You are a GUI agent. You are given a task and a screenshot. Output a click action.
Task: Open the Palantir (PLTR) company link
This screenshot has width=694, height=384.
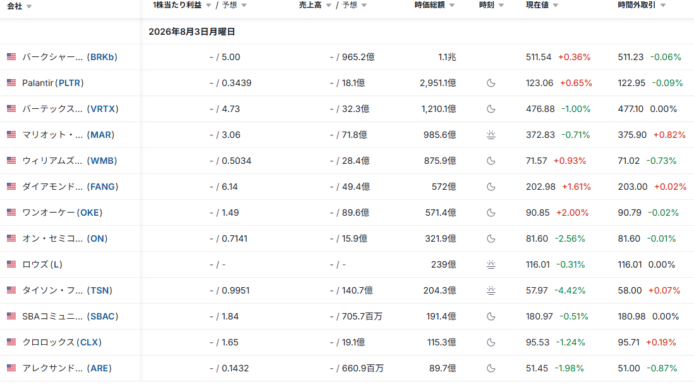click(53, 83)
